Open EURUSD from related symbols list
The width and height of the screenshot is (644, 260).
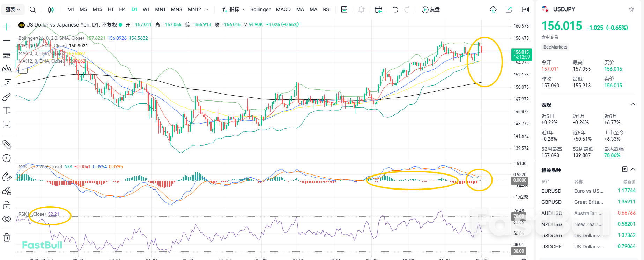pos(551,191)
